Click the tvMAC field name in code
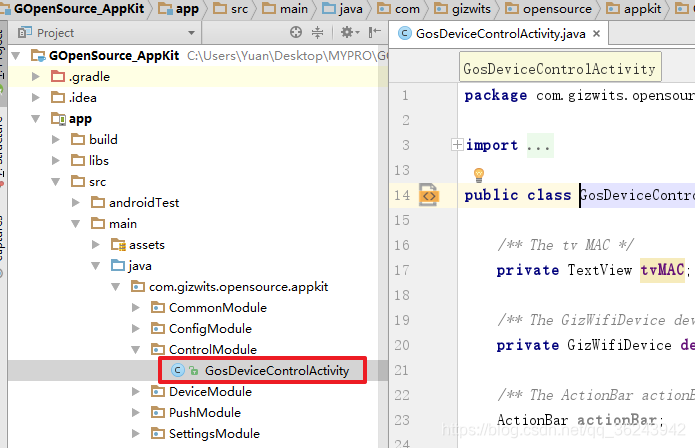Screen dimensions: 695x448 click(662, 270)
